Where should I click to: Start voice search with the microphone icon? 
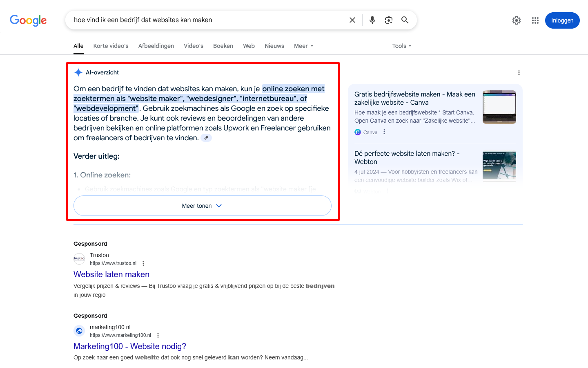(x=372, y=20)
